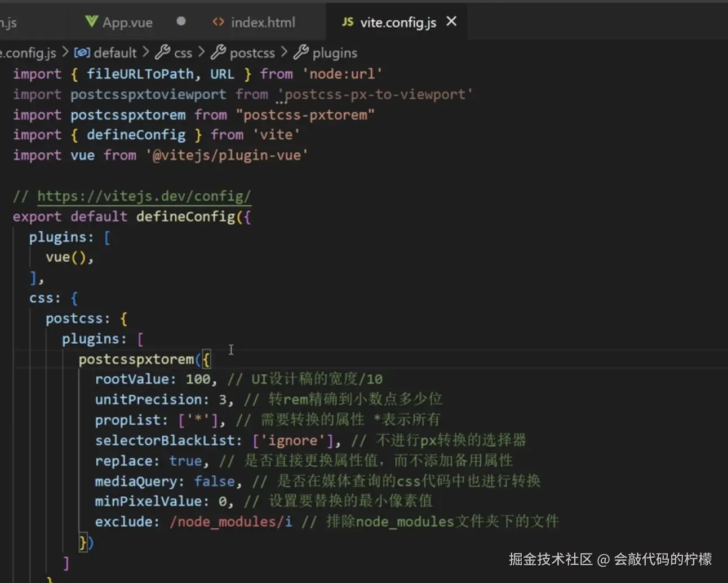The image size is (728, 583).
Task: Click the JS icon on vite.config.js tab
Action: point(348,22)
